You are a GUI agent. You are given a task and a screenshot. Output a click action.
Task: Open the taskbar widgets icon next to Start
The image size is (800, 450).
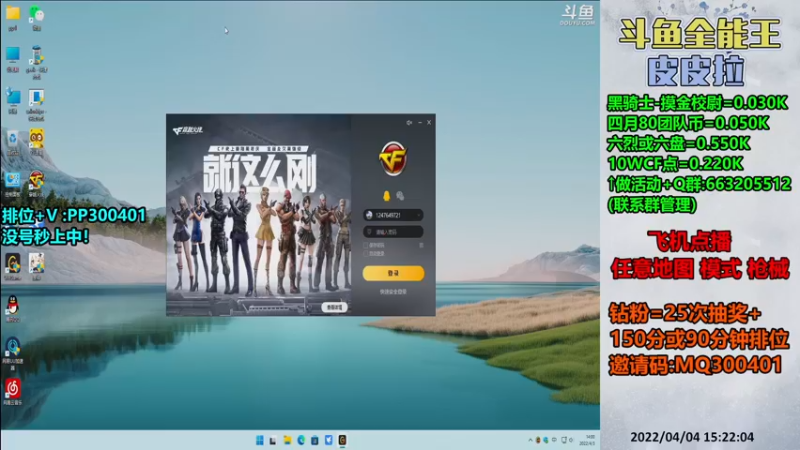[273, 440]
